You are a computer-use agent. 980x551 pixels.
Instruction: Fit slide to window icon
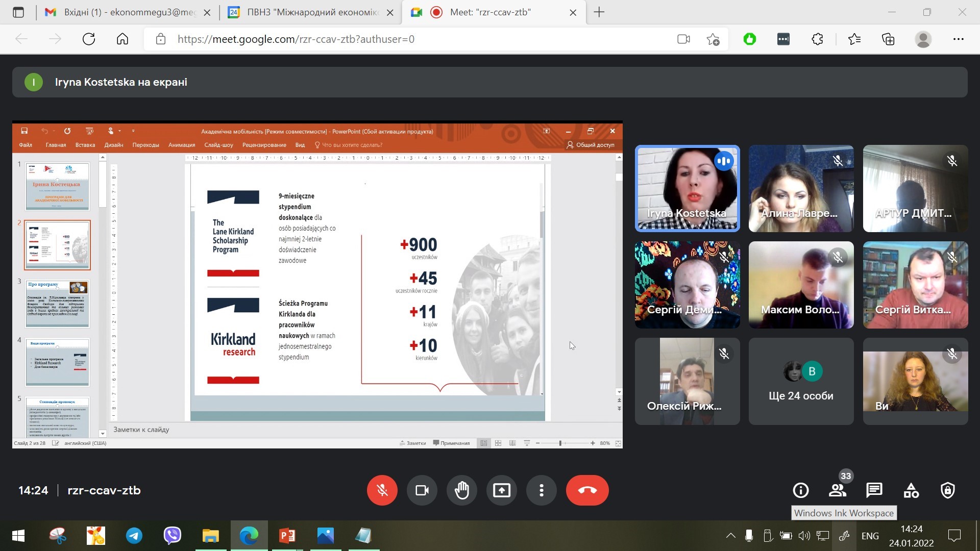click(x=618, y=443)
